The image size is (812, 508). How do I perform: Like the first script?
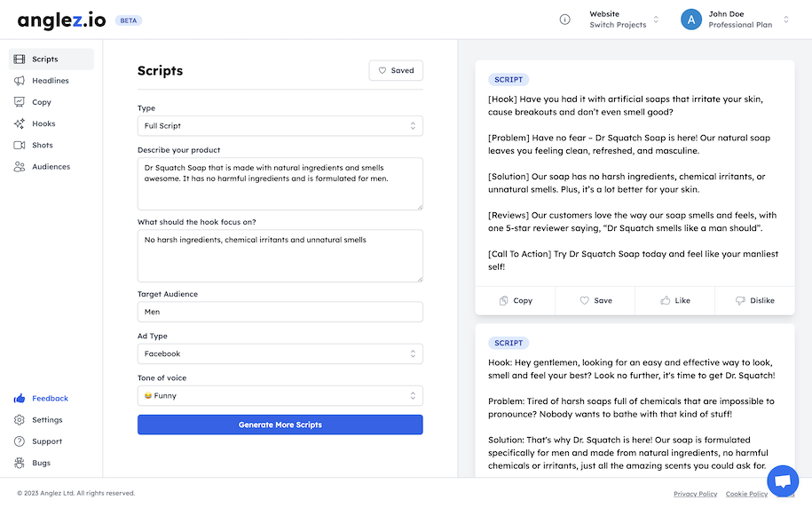tap(674, 301)
